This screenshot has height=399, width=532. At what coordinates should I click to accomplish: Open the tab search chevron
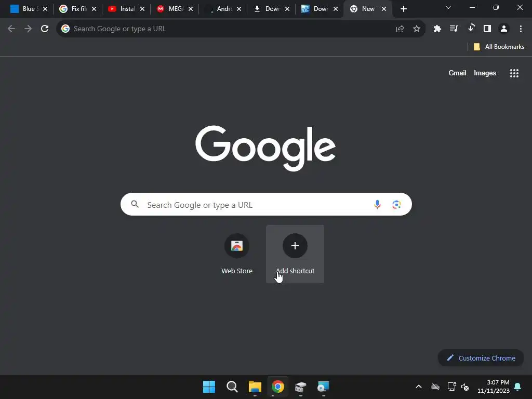(448, 7)
